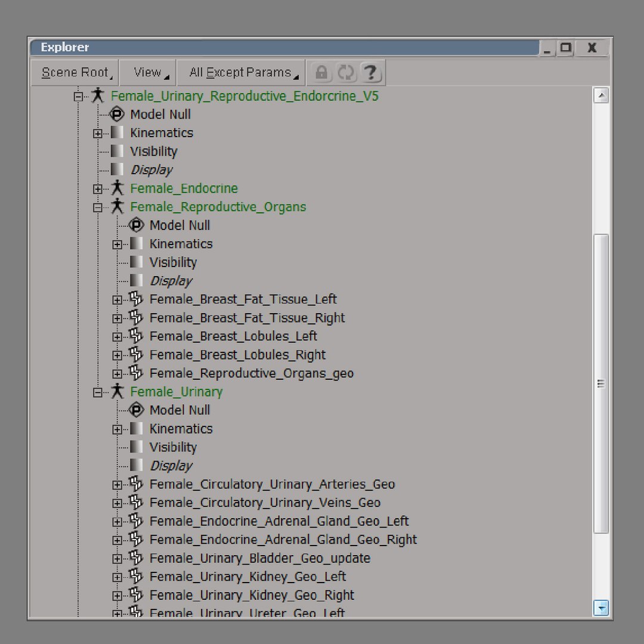Image resolution: width=644 pixels, height=644 pixels.
Task: Expand Female_Breast_Fat_Tissue_Left
Action: click(117, 300)
